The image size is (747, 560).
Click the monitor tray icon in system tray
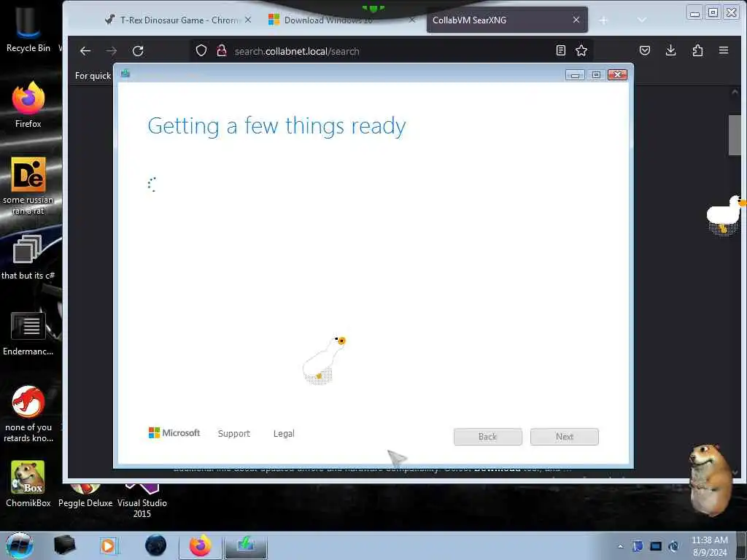(x=656, y=547)
